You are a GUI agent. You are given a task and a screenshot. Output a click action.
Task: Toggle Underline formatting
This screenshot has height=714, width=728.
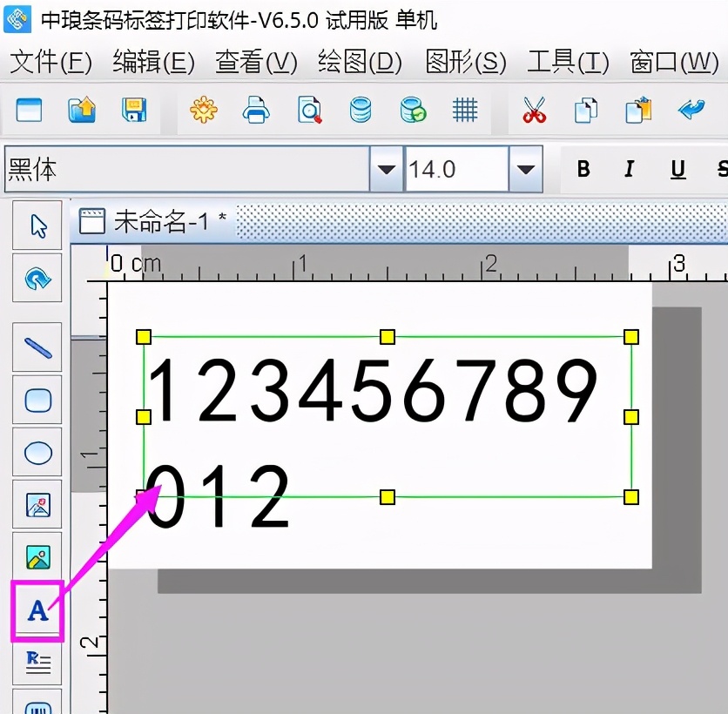677,169
